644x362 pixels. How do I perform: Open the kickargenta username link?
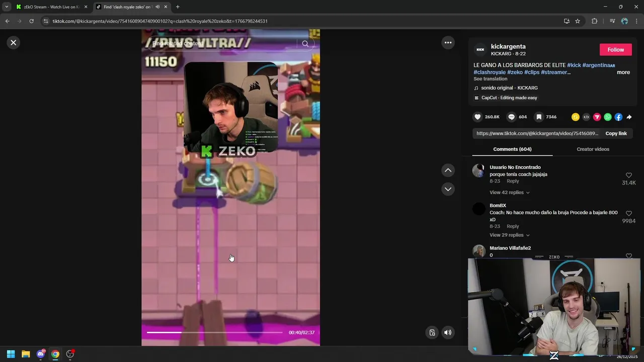508,46
